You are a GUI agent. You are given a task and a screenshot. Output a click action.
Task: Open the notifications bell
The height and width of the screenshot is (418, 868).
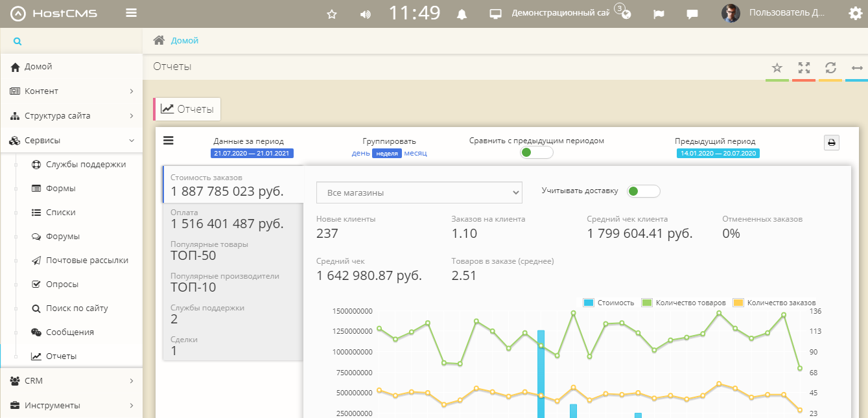(x=462, y=14)
